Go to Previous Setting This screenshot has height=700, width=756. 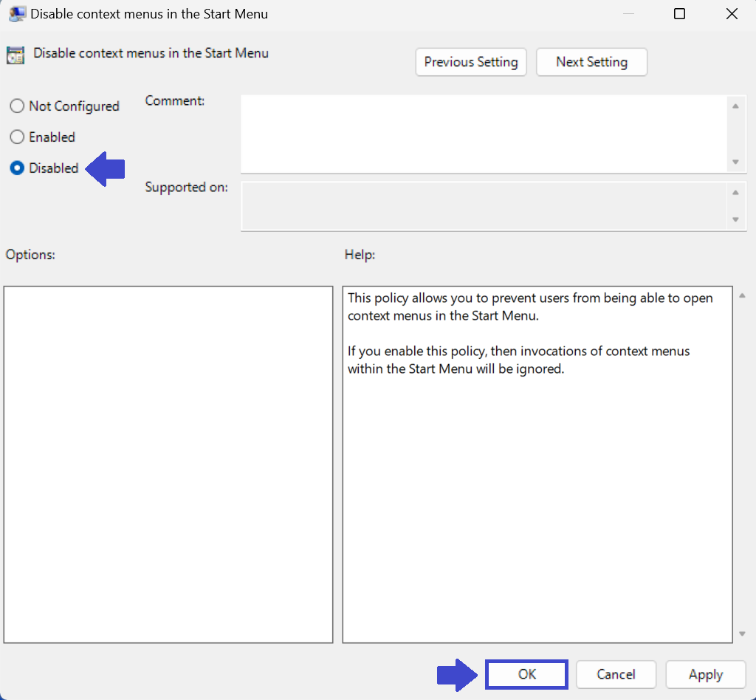pos(471,62)
